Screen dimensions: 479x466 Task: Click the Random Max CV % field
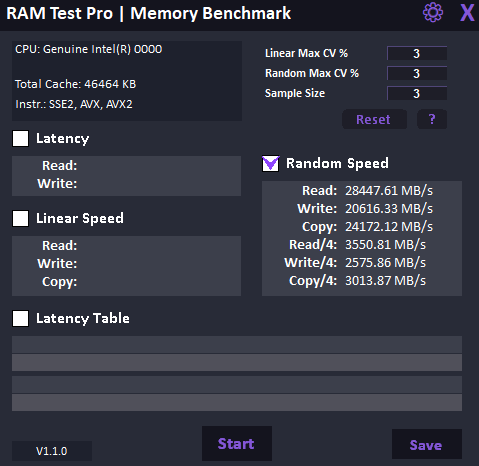click(417, 73)
